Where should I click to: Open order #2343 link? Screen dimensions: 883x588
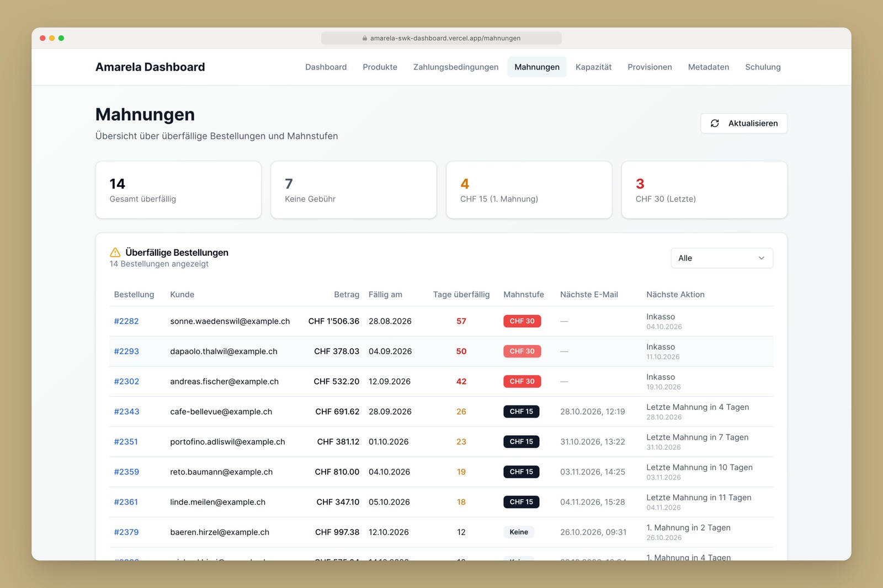[126, 412]
